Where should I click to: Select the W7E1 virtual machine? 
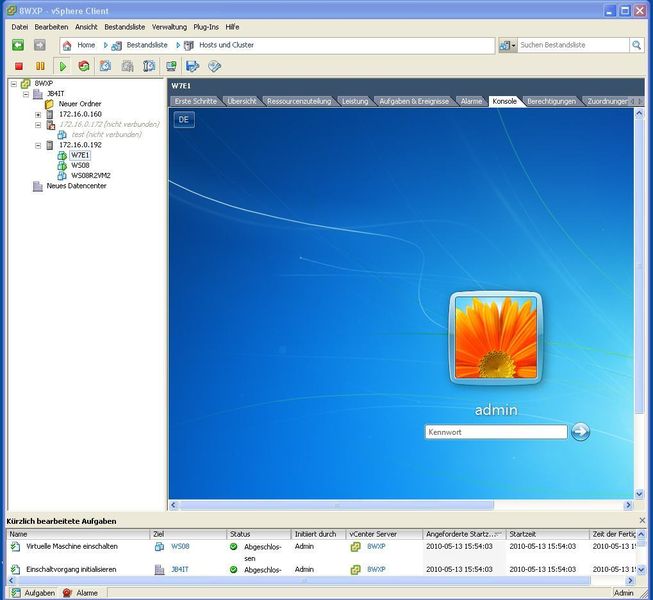pos(80,155)
